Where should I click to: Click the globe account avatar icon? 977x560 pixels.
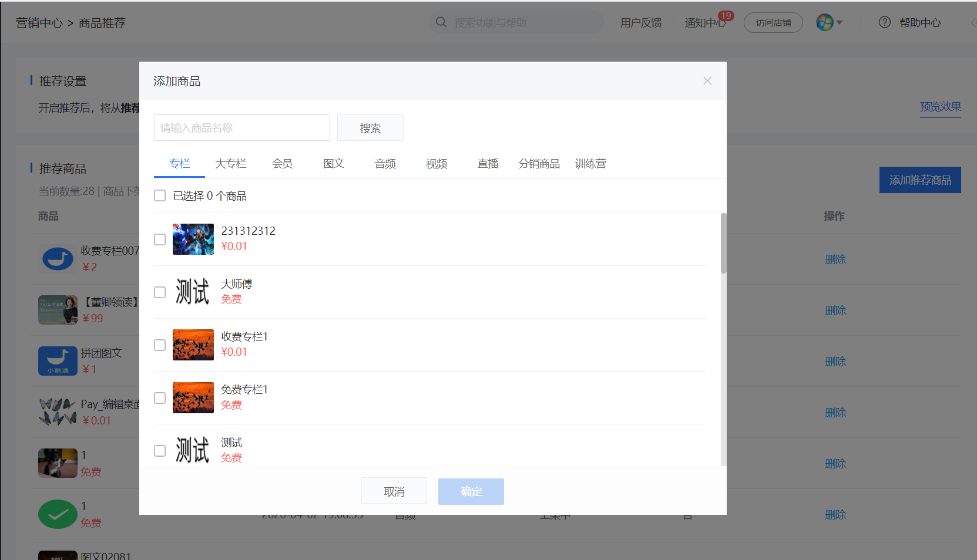click(825, 22)
